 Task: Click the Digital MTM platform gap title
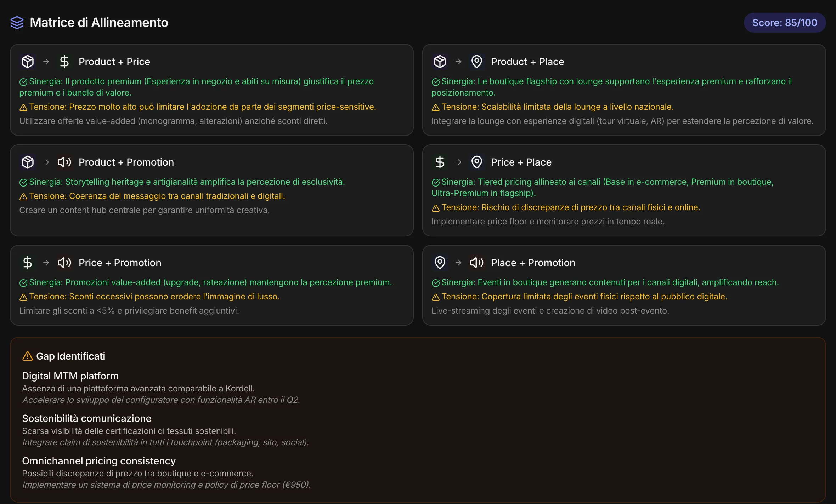tap(70, 376)
